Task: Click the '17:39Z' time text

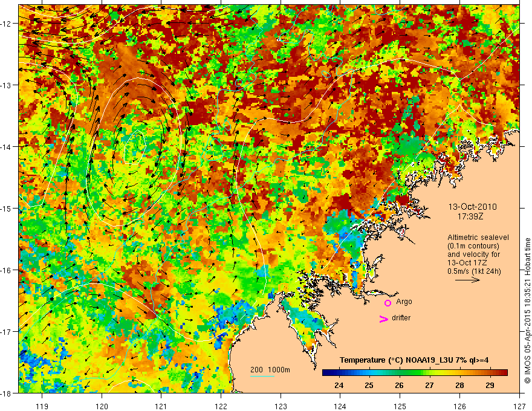Action: pyautogui.click(x=470, y=216)
